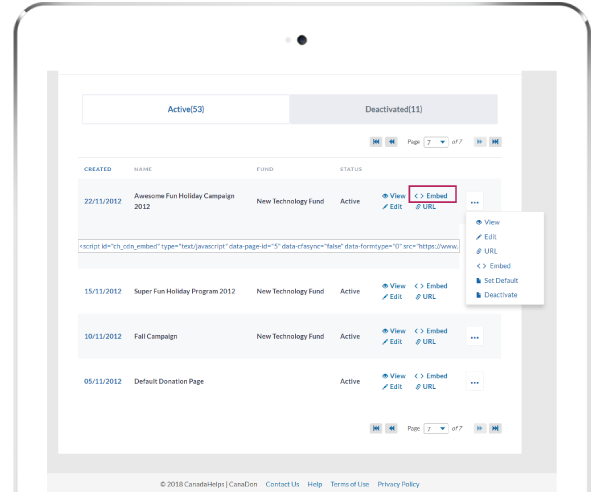Click the embed script code text field
Viewport: 600px width, 492px height.
click(x=268, y=245)
